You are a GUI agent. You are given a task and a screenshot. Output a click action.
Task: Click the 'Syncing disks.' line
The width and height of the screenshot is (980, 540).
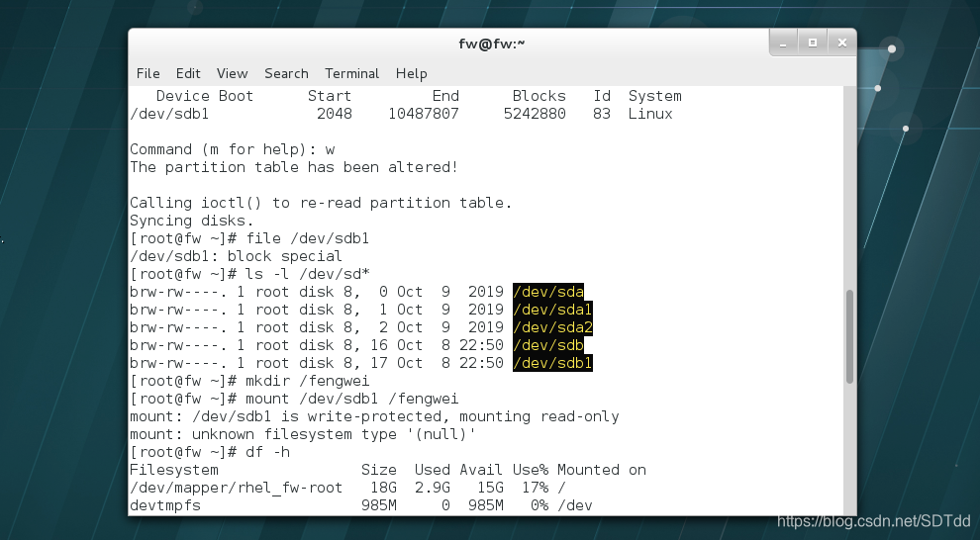(x=192, y=221)
